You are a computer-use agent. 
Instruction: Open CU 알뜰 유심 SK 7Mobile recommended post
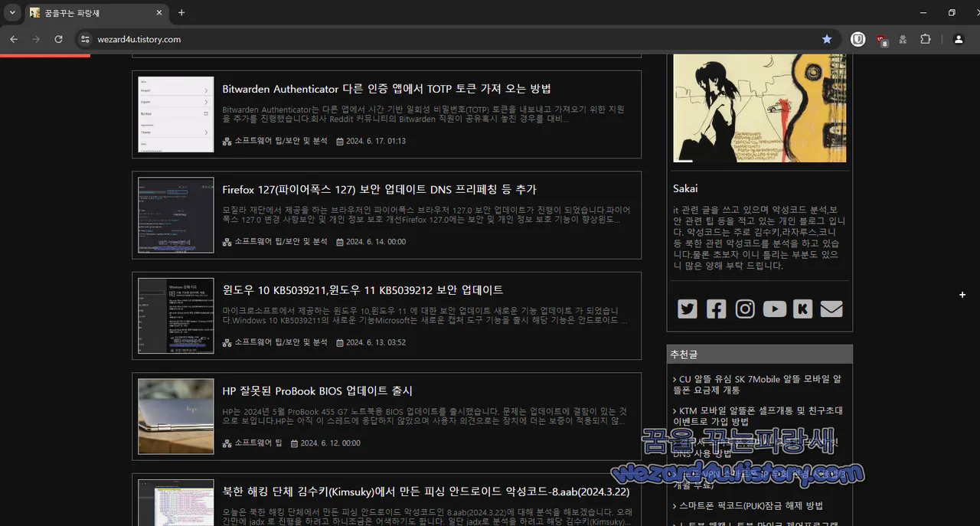pos(757,384)
